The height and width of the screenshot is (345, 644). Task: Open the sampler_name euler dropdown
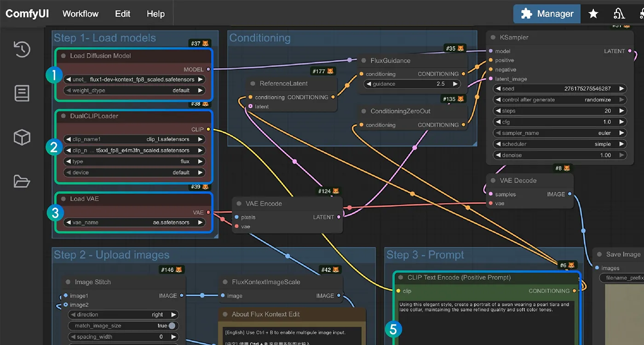click(x=560, y=133)
